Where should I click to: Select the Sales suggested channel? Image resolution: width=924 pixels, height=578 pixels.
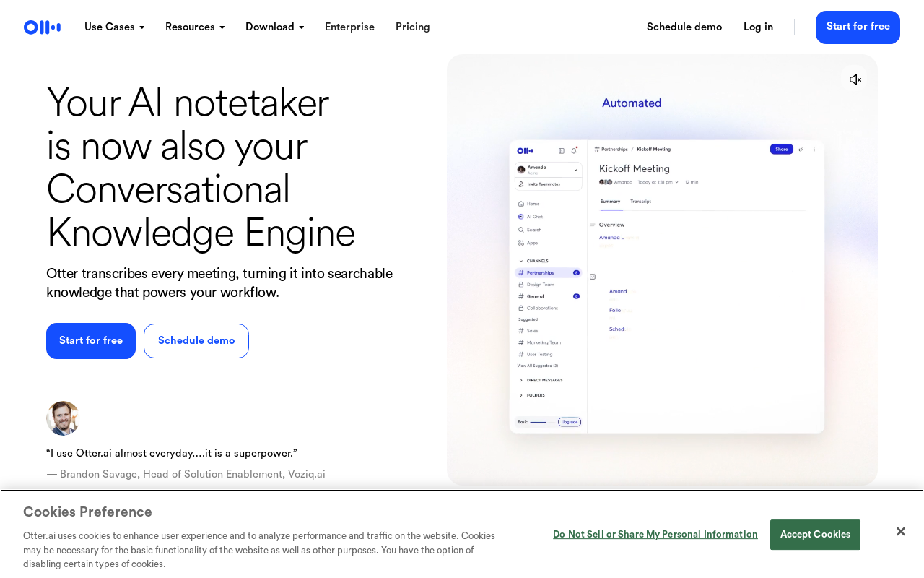528,331
